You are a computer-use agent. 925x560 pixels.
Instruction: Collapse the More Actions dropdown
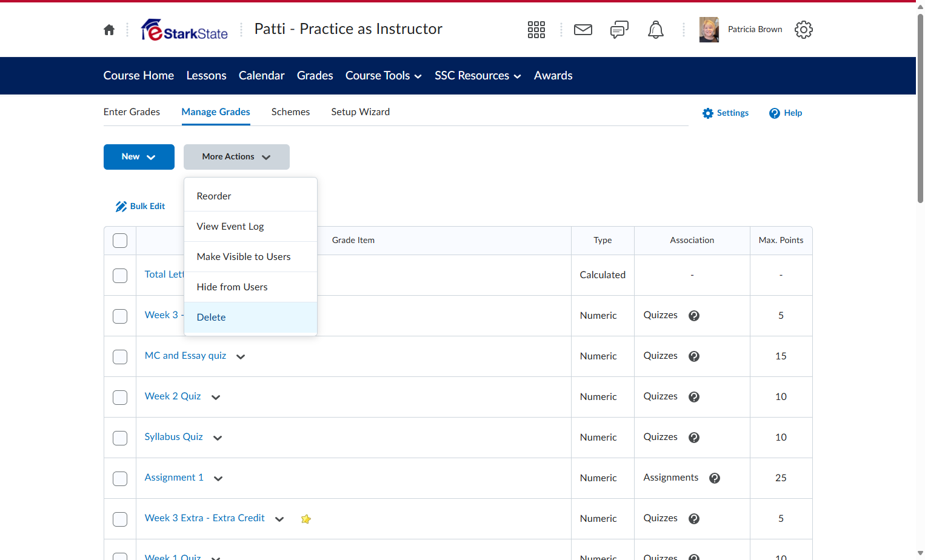[x=236, y=157]
